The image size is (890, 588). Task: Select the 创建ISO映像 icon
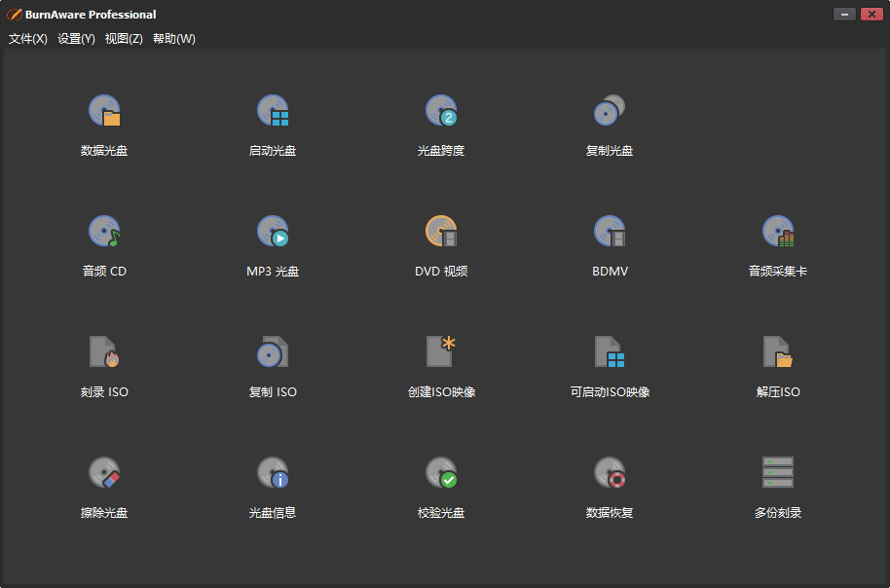441,352
